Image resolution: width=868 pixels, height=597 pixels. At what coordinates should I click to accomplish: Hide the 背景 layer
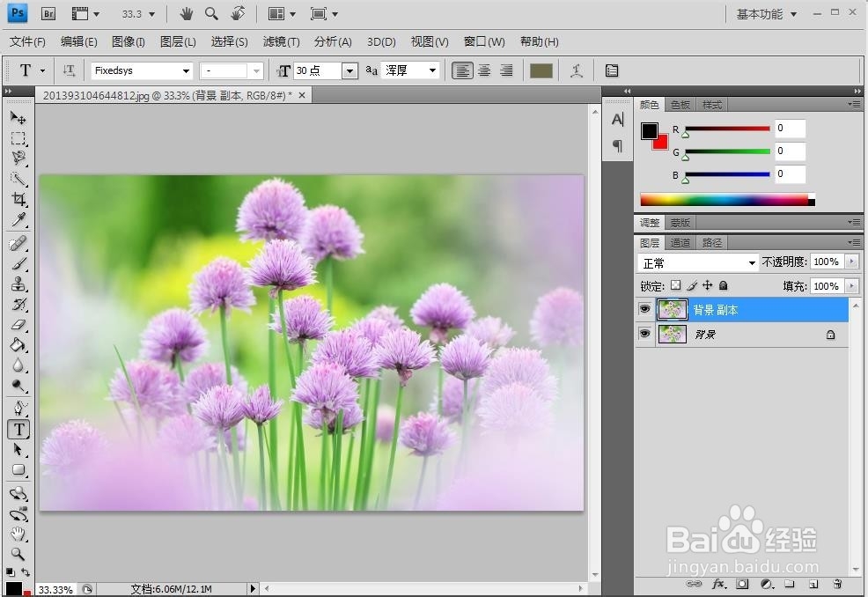click(x=644, y=334)
